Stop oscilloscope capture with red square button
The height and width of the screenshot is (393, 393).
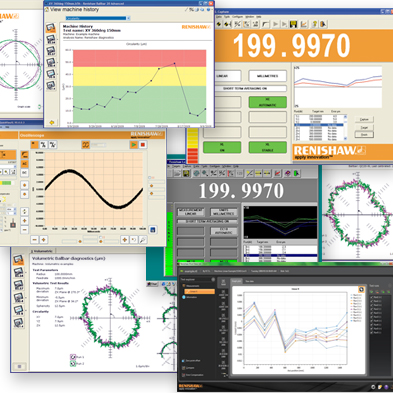143,145
